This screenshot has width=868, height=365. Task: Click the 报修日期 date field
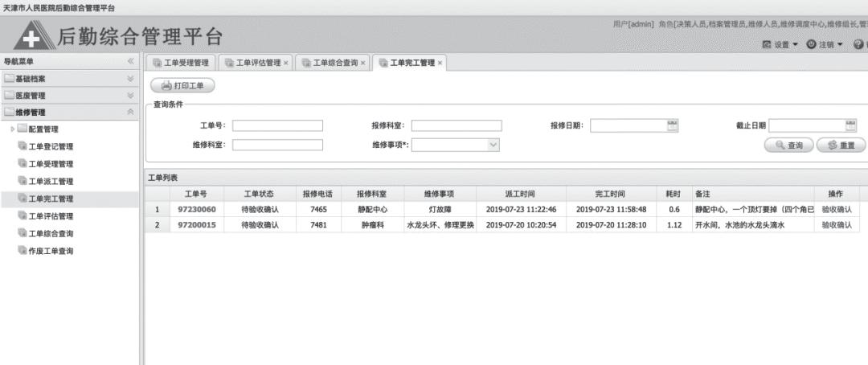pos(628,125)
